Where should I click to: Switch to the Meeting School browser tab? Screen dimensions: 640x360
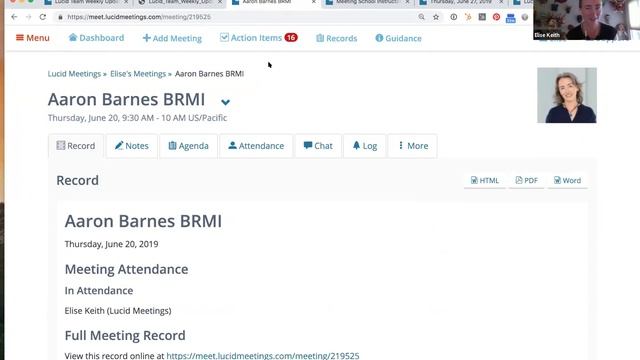pyautogui.click(x=367, y=3)
